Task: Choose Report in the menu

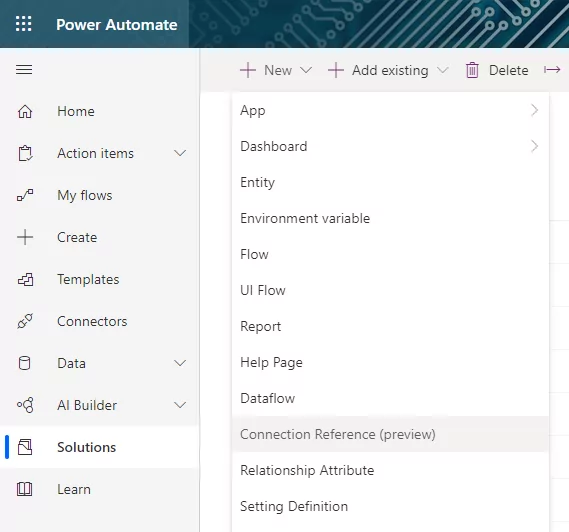Action: (390, 326)
